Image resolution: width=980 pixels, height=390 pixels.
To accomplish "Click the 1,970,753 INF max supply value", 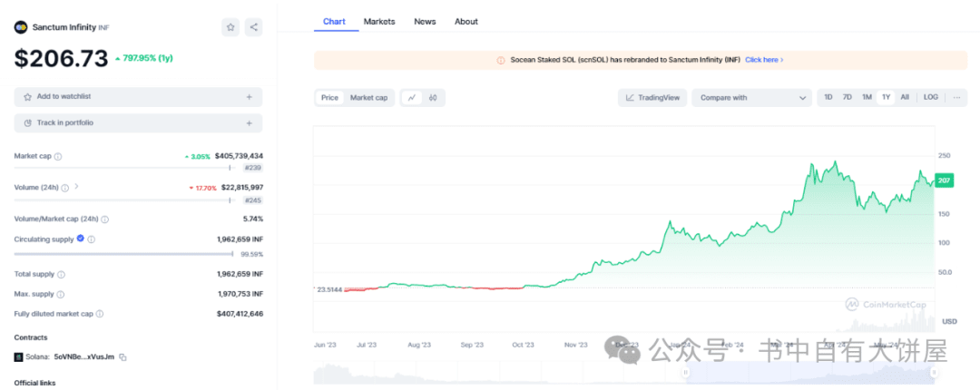I will pyautogui.click(x=240, y=295).
